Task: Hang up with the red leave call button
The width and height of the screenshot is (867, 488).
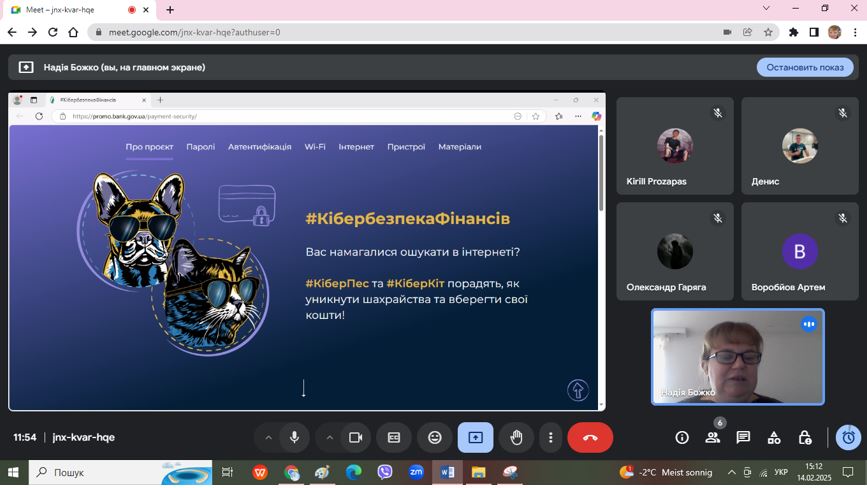Action: (590, 438)
